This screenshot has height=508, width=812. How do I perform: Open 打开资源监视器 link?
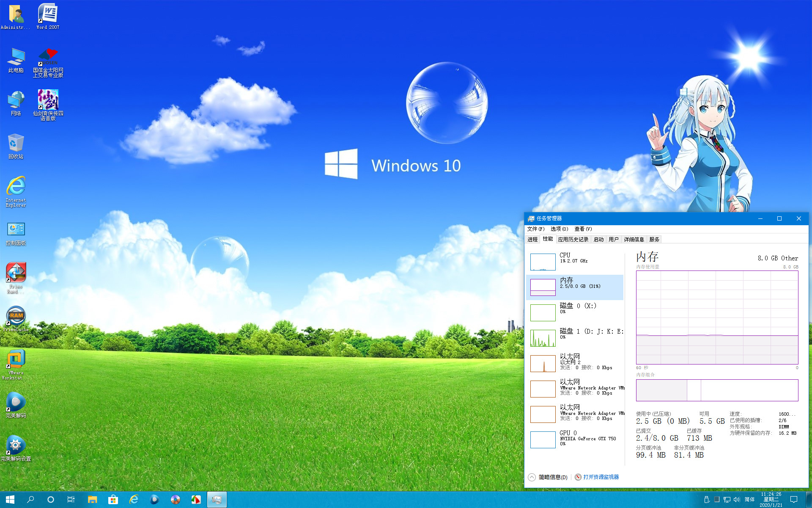coord(597,477)
